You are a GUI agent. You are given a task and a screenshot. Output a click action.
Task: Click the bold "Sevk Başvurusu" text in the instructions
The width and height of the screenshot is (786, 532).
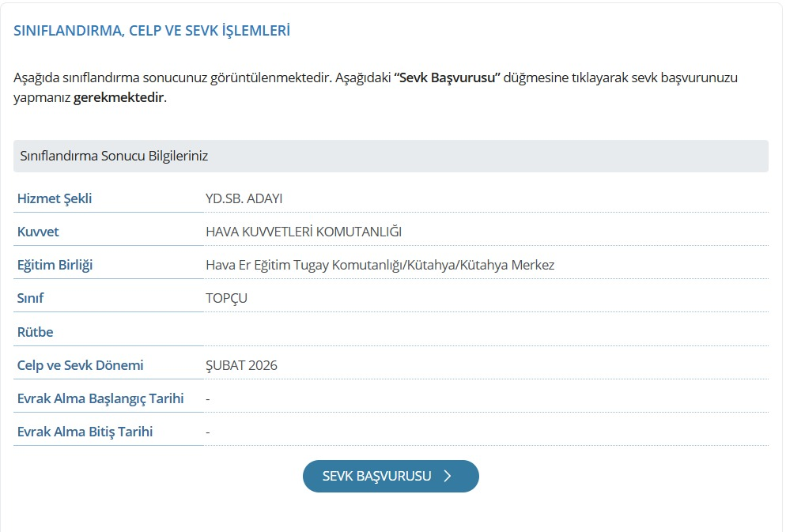click(447, 78)
